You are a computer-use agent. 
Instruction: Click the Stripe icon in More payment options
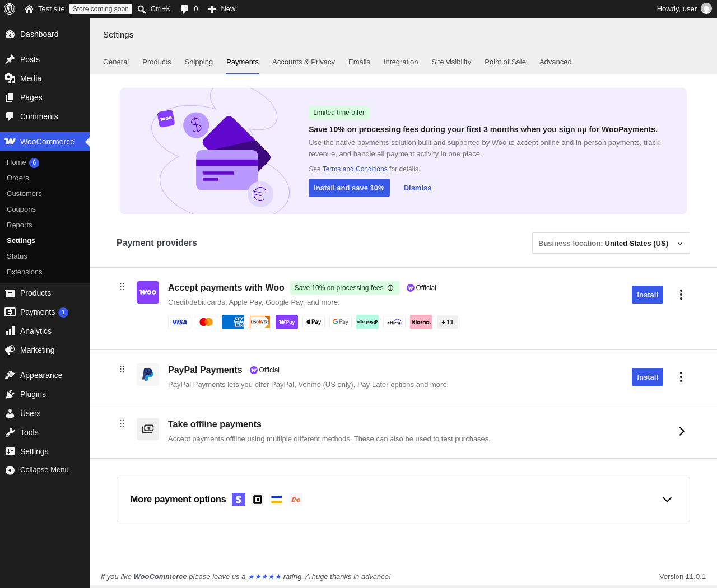pyautogui.click(x=239, y=500)
